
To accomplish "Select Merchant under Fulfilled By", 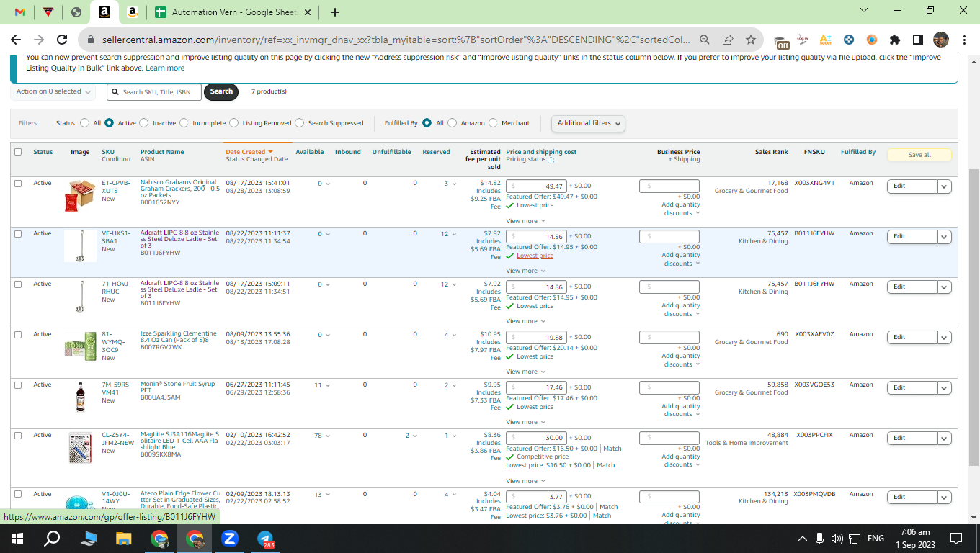I will point(493,123).
